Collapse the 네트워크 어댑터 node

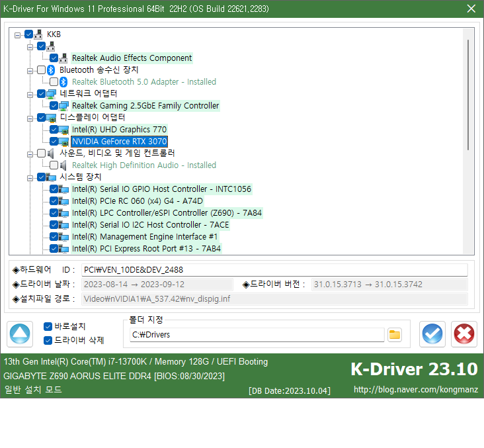click(30, 95)
